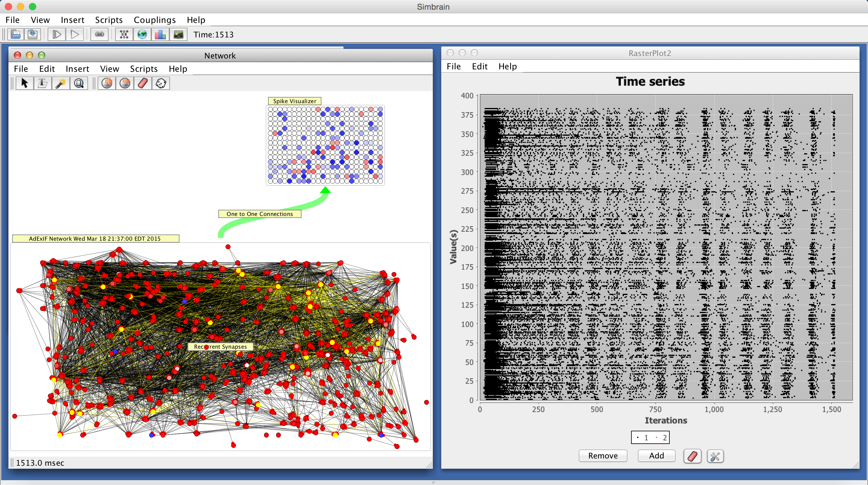Open the coupling manager chain-link icon
The height and width of the screenshot is (485, 868).
(99, 34)
